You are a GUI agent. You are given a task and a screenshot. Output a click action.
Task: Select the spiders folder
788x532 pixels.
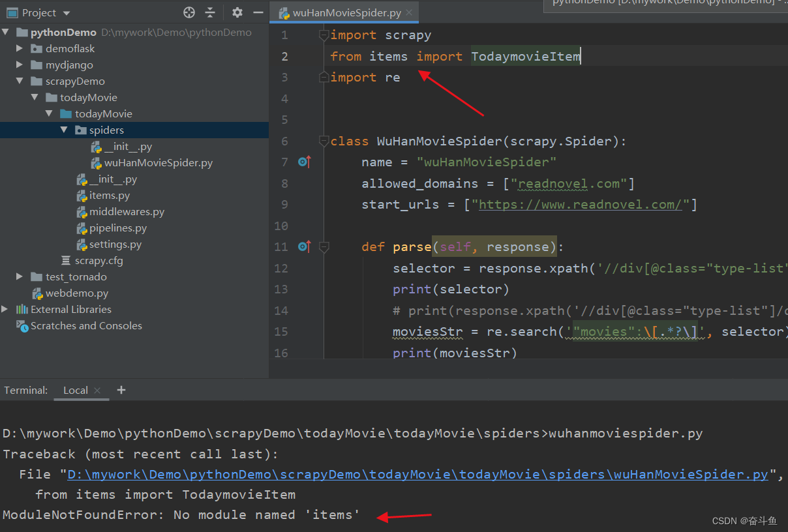pyautogui.click(x=106, y=130)
